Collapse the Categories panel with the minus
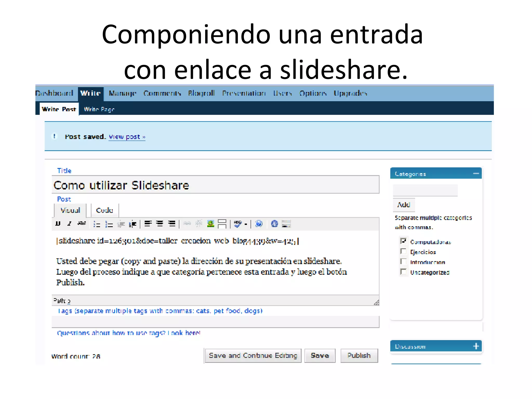 476,173
